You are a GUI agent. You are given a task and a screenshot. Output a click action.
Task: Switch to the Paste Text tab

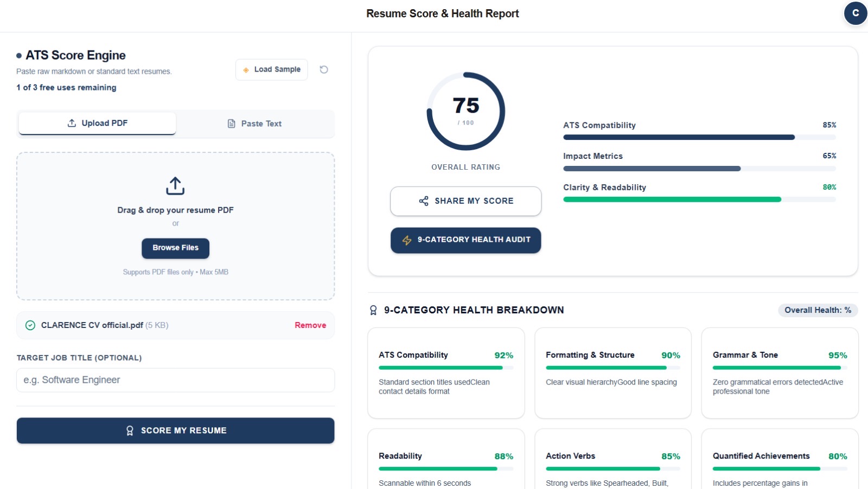254,124
